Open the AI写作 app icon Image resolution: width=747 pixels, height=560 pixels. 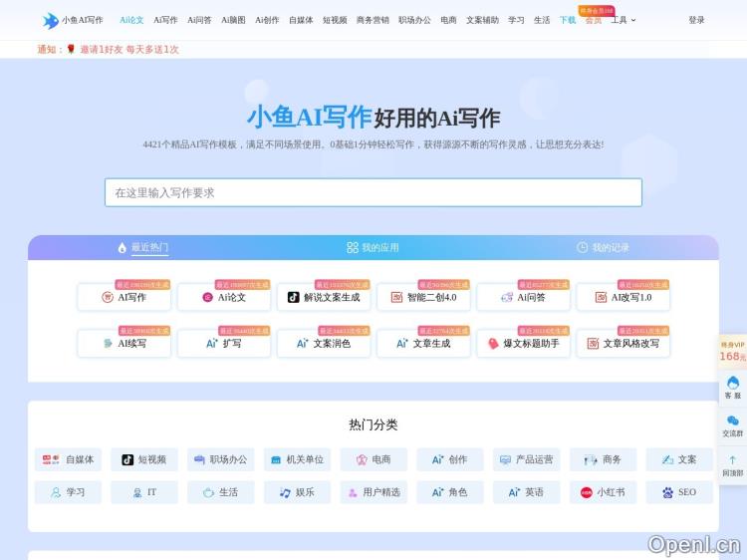tap(108, 297)
